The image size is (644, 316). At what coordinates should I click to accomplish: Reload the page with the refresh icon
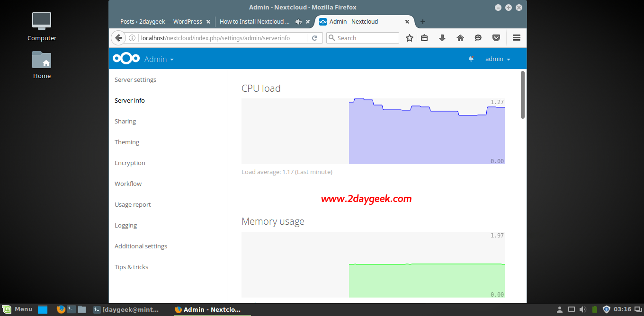(x=314, y=38)
